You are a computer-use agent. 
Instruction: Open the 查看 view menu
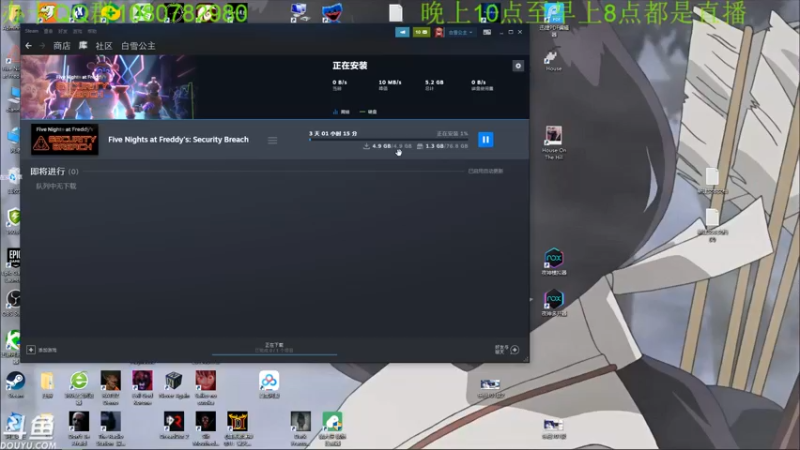(x=48, y=31)
